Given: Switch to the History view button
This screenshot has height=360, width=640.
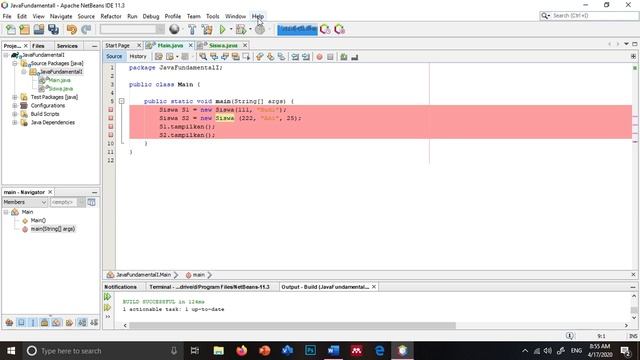Looking at the screenshot, I should [138, 56].
